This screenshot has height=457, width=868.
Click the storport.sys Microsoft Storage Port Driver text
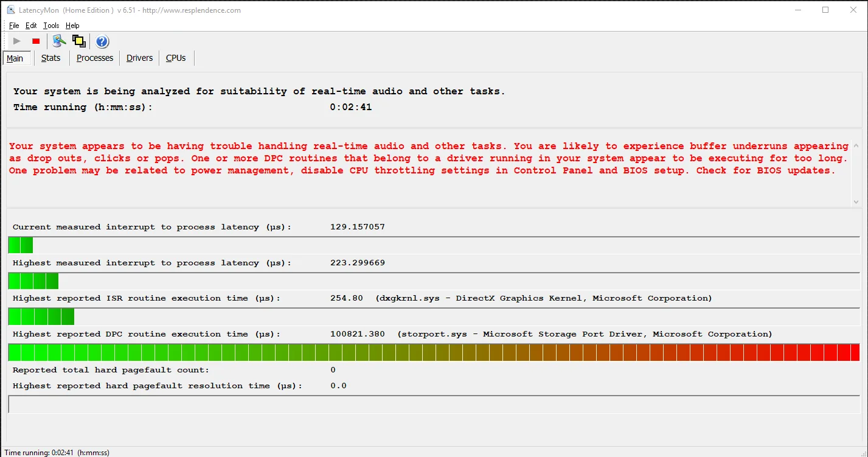pos(585,334)
